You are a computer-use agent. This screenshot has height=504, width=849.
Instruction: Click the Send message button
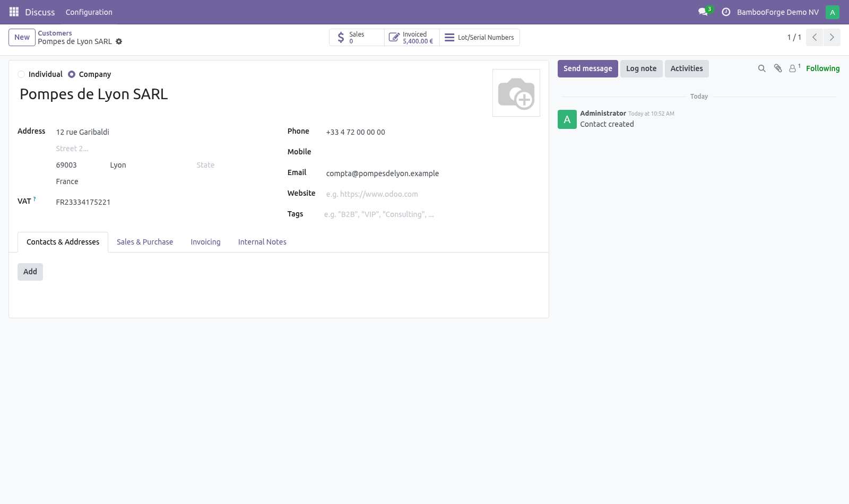(x=587, y=68)
